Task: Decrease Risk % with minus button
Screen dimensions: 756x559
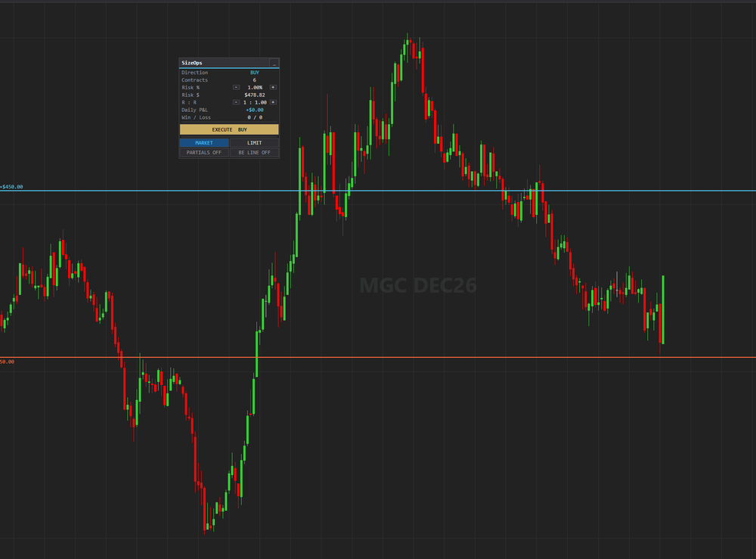Action: (236, 87)
